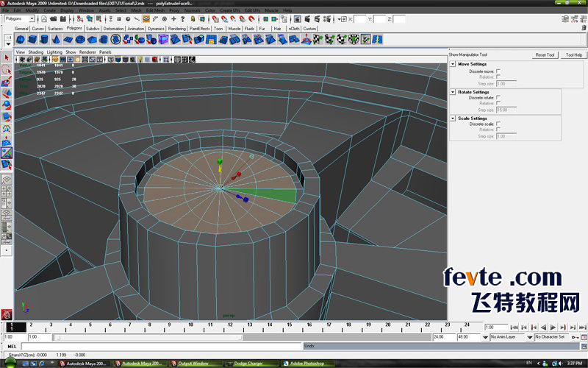Image resolution: width=588 pixels, height=368 pixels.
Task: Switch to the Surfaces shelf tab
Action: 55,29
